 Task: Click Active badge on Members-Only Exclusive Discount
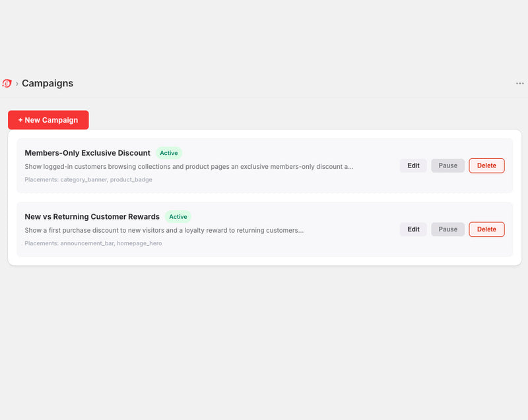pyautogui.click(x=169, y=153)
